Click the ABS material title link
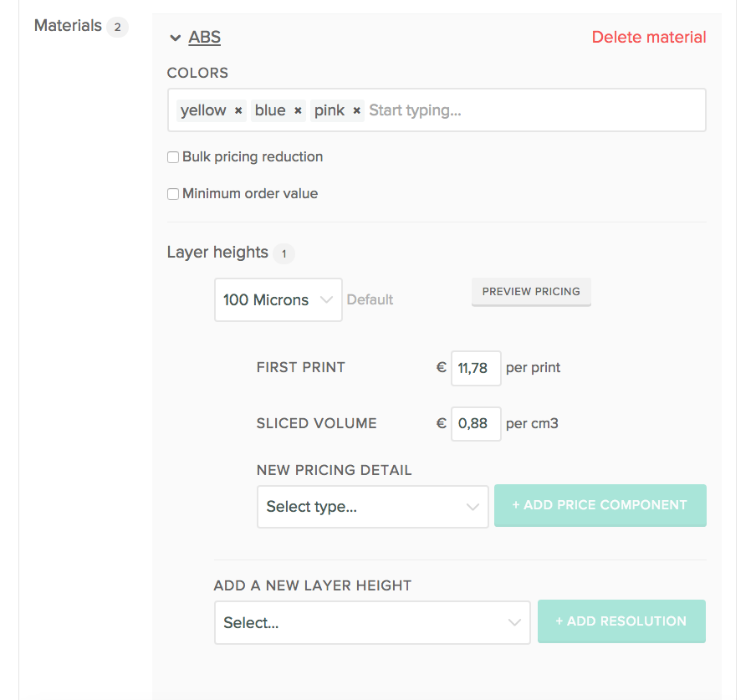 pos(205,38)
